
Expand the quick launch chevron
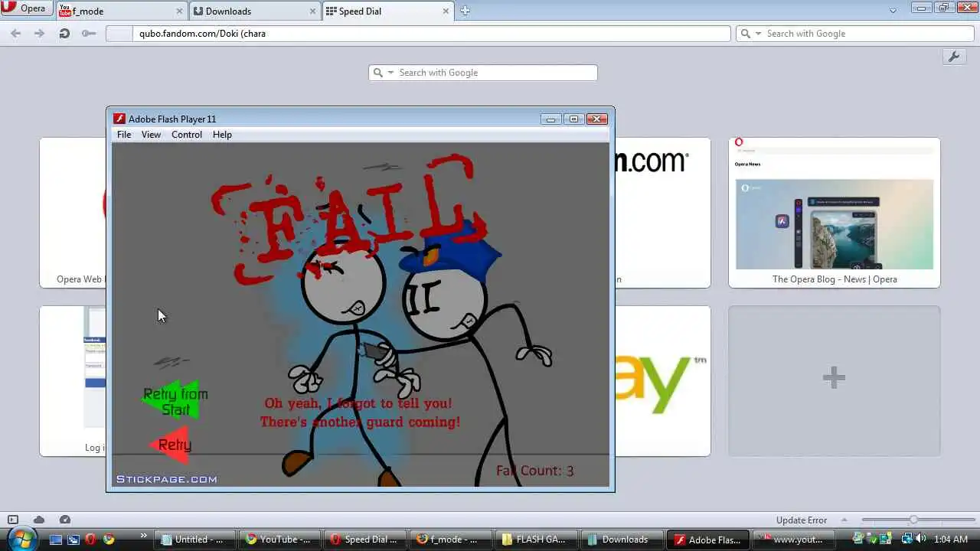click(x=143, y=536)
